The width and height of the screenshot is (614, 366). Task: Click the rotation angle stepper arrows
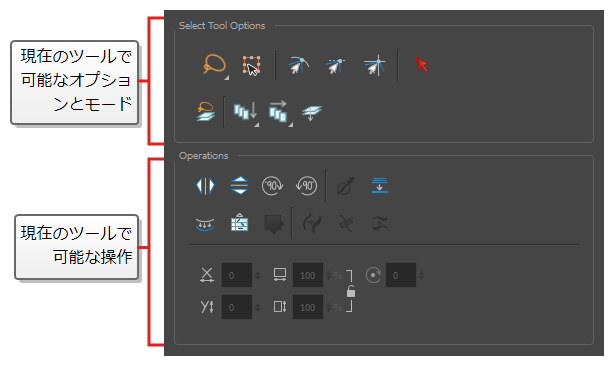pos(421,276)
